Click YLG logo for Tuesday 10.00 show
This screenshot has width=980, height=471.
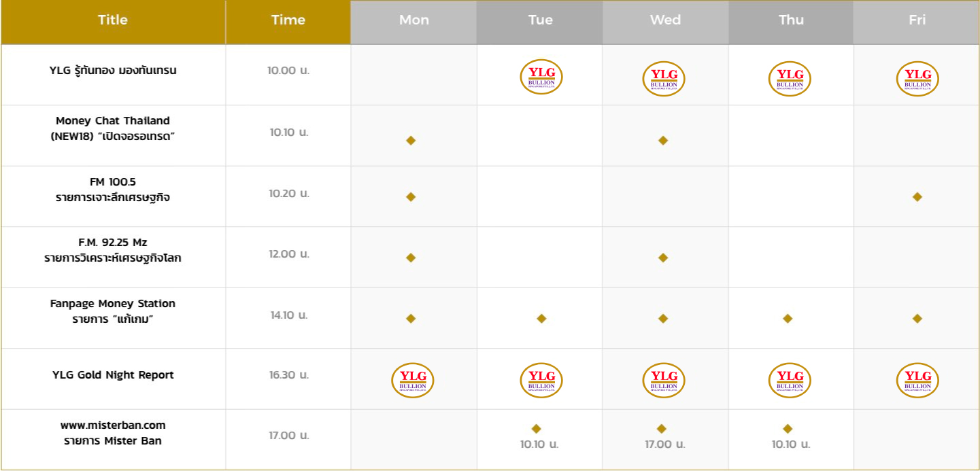541,78
